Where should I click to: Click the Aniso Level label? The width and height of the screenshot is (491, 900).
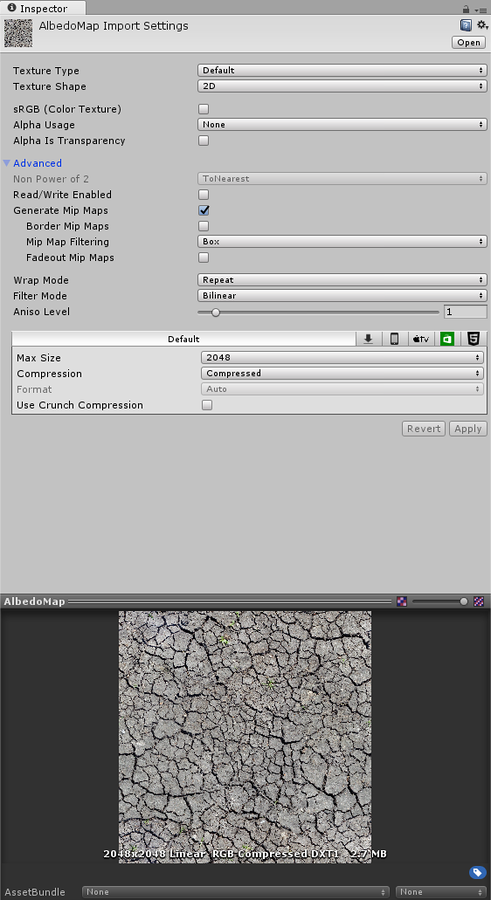coord(41,312)
